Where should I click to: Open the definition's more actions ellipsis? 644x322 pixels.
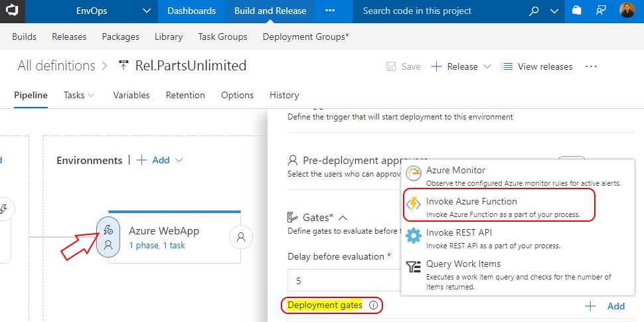591,66
